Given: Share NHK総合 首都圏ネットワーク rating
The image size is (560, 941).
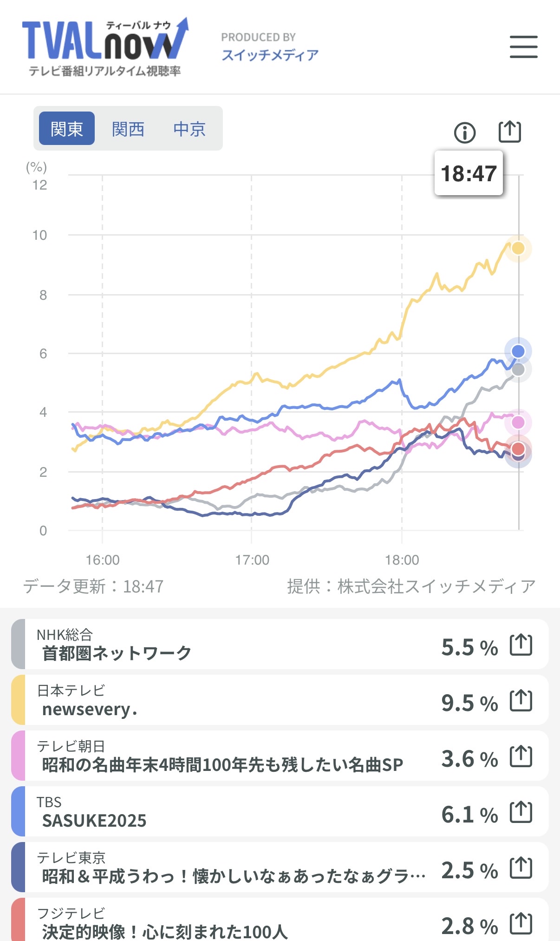Looking at the screenshot, I should (x=521, y=645).
